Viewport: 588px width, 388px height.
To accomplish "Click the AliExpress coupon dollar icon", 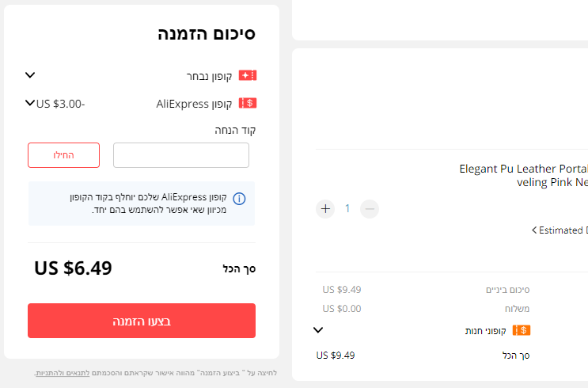I will tap(248, 104).
